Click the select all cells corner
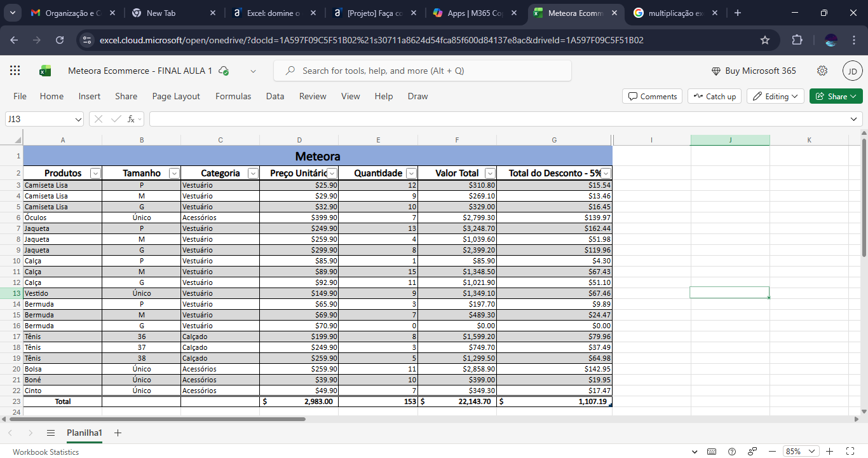The height and width of the screenshot is (458, 868). coord(17,140)
